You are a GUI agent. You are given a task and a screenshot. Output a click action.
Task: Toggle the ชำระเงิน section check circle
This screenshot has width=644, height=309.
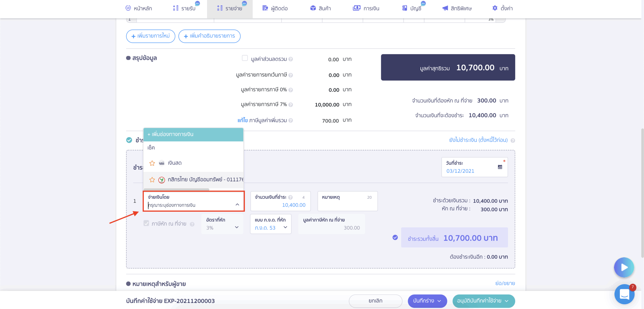[129, 140]
